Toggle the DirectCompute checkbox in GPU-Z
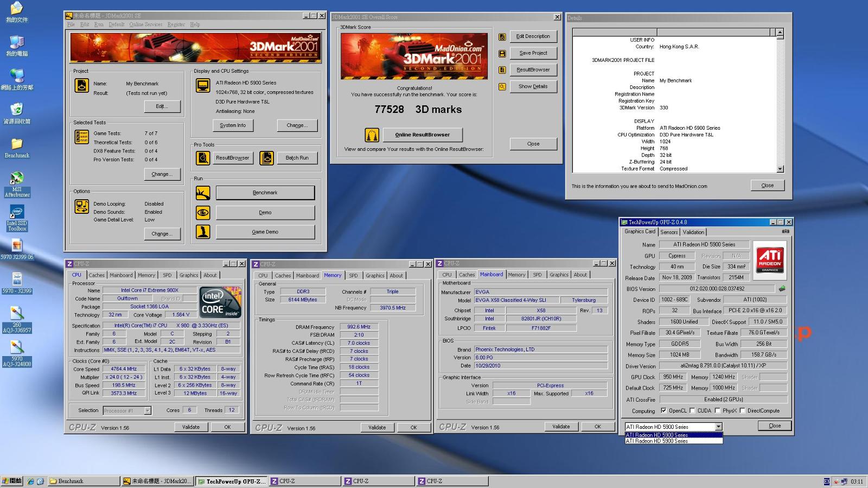The height and width of the screenshot is (488, 868). tap(742, 411)
